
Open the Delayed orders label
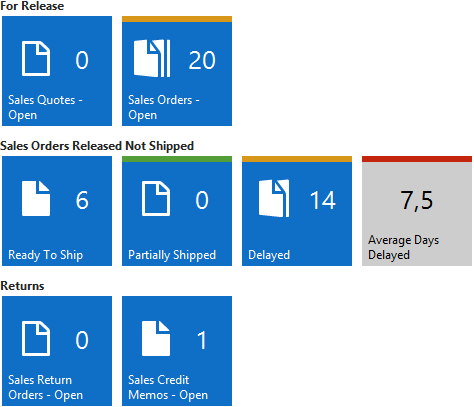(x=269, y=255)
